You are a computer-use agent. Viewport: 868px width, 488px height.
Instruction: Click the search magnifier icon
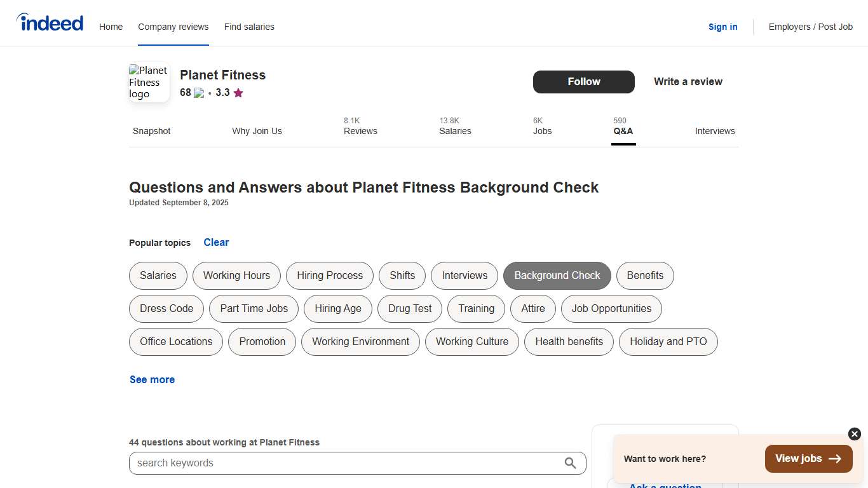570,463
